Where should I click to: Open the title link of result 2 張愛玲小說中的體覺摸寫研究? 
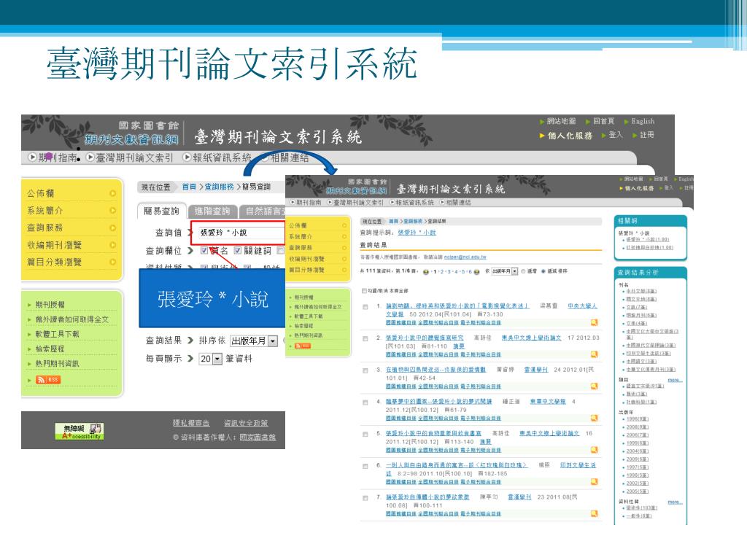click(425, 338)
